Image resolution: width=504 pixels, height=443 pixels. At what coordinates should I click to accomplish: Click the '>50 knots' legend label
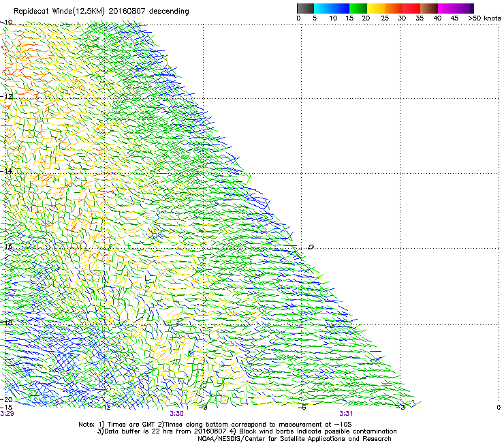(484, 18)
